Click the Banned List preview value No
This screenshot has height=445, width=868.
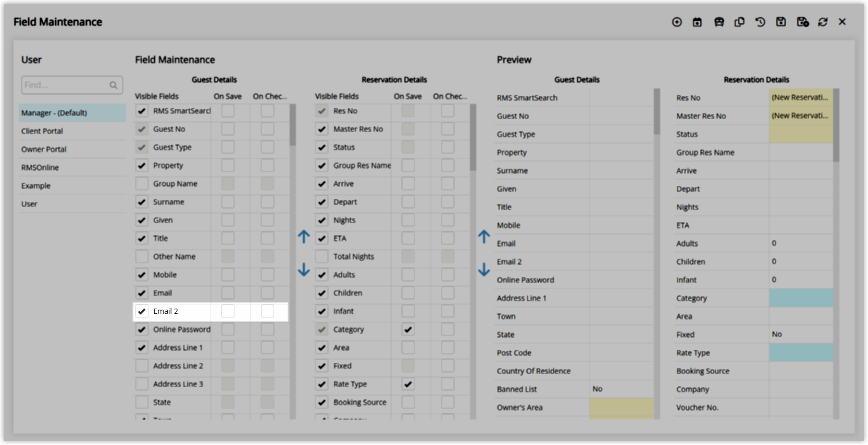coord(598,389)
